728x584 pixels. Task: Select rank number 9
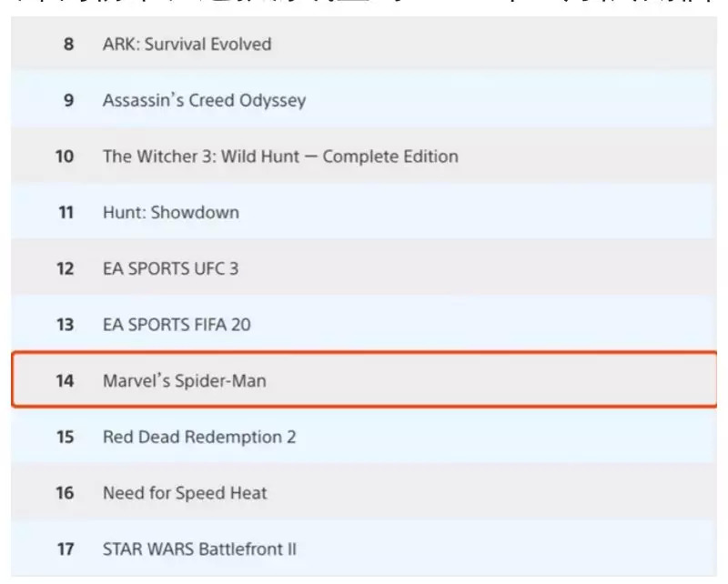pos(68,100)
